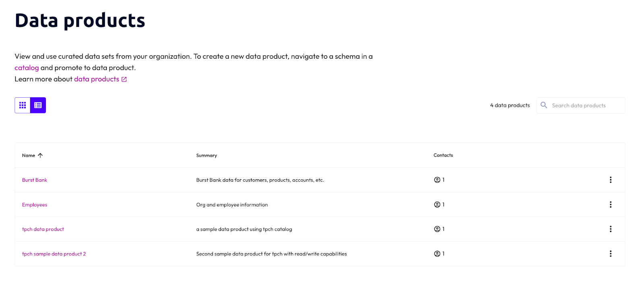The width and height of the screenshot is (644, 285).
Task: Switch to list view layout
Action: click(38, 105)
